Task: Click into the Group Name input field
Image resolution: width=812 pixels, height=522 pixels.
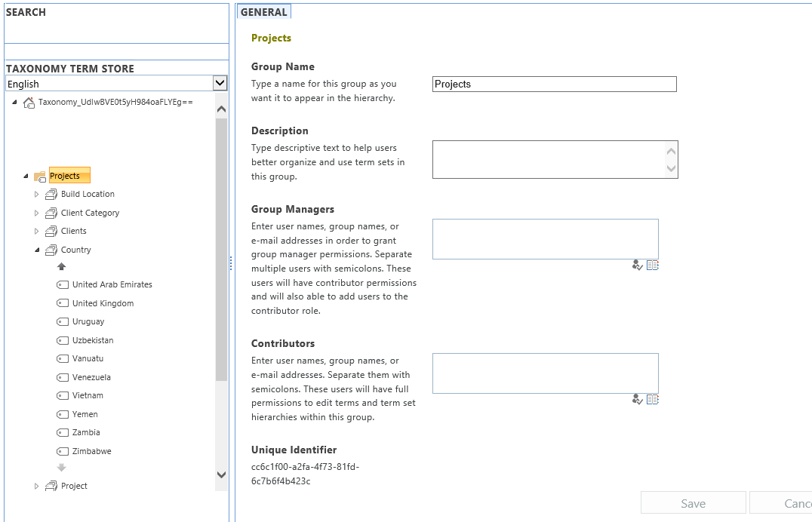Action: coord(554,84)
